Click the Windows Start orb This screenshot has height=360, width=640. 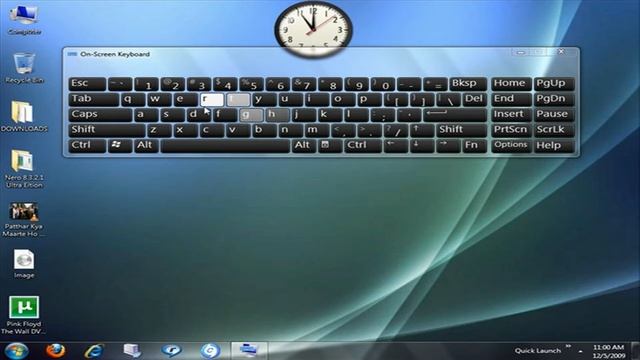tap(16, 351)
